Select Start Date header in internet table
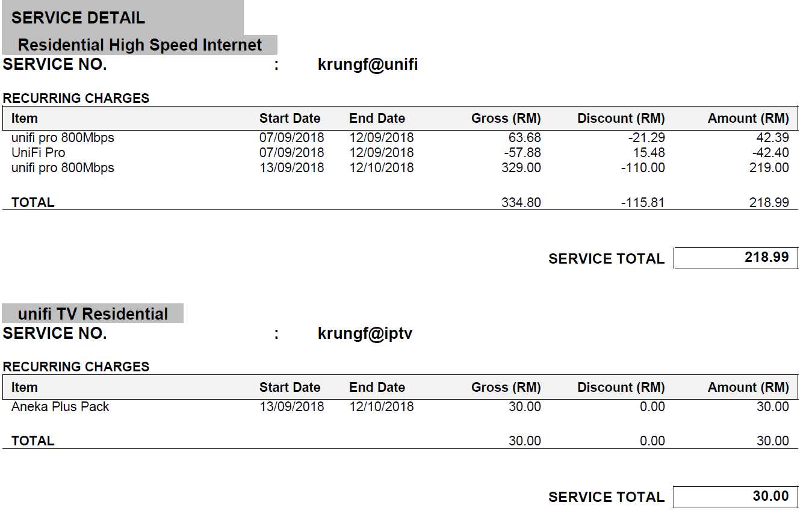812x514 pixels. [290, 119]
